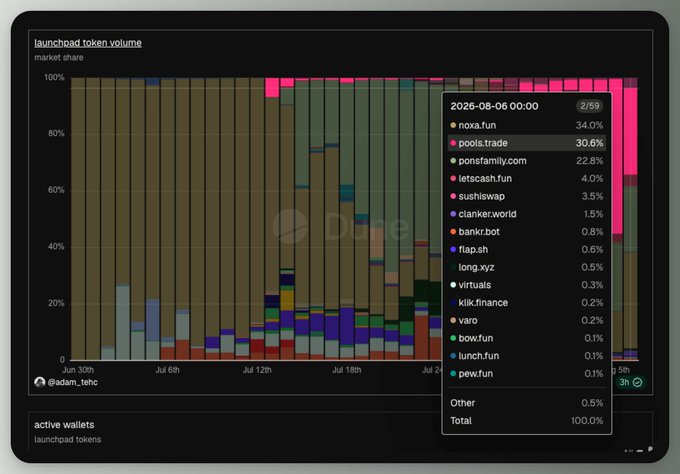
Task: Select the bankr.bot legend row
Action: [x=526, y=232]
